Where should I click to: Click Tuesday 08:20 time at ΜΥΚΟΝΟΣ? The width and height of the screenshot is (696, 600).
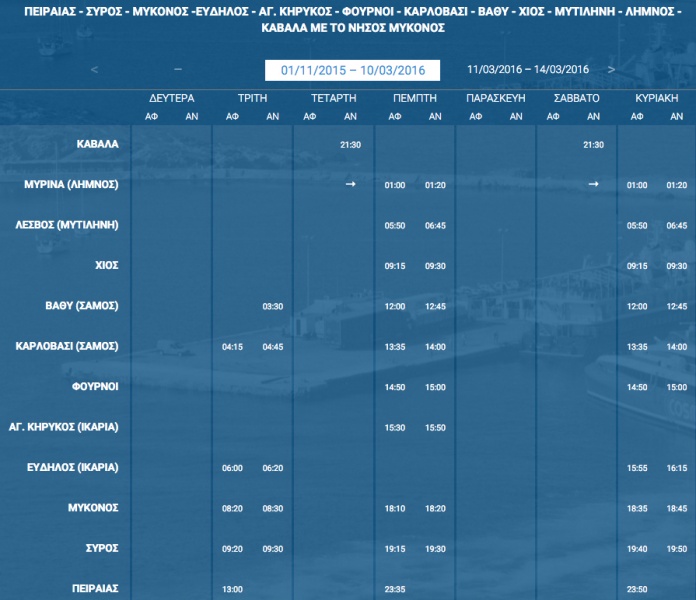[x=233, y=508]
